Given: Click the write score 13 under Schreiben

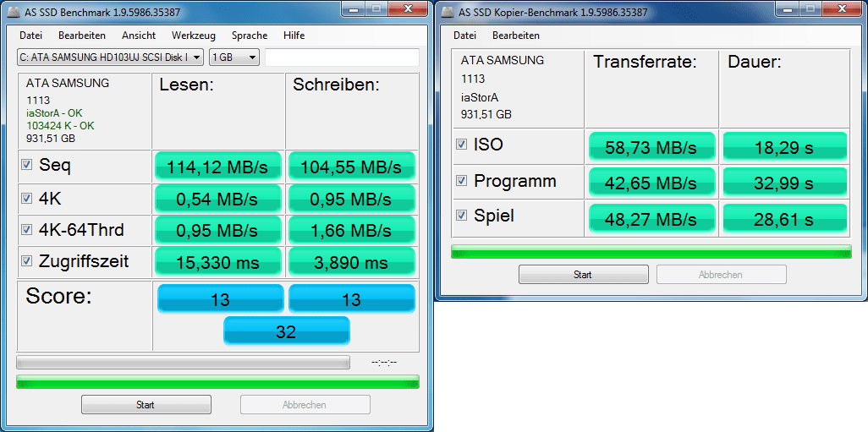Looking at the screenshot, I should [352, 298].
